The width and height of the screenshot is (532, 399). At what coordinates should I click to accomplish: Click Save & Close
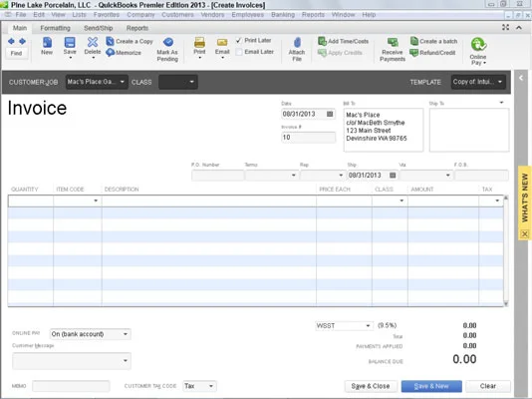point(371,386)
